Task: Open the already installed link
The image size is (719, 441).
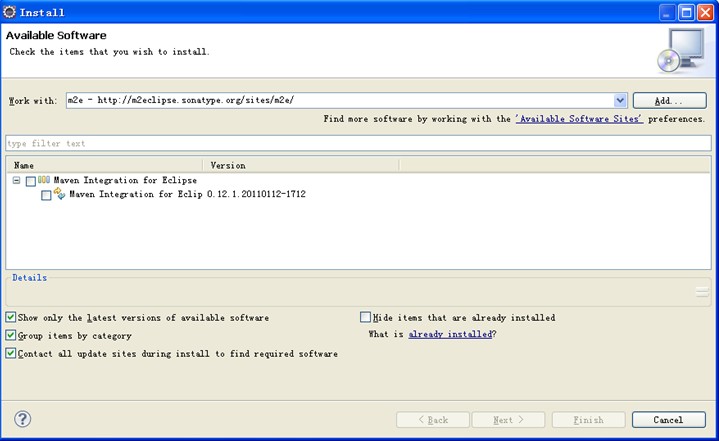Action: (450, 334)
